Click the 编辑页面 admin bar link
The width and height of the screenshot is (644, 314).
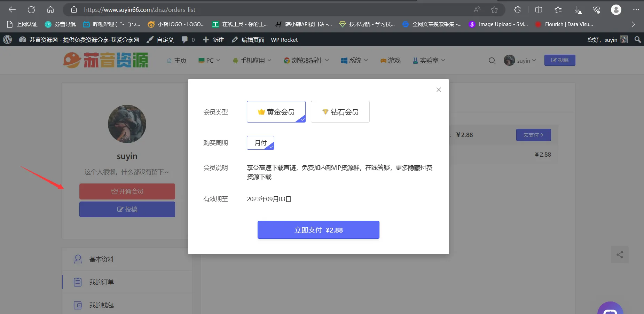pos(248,40)
